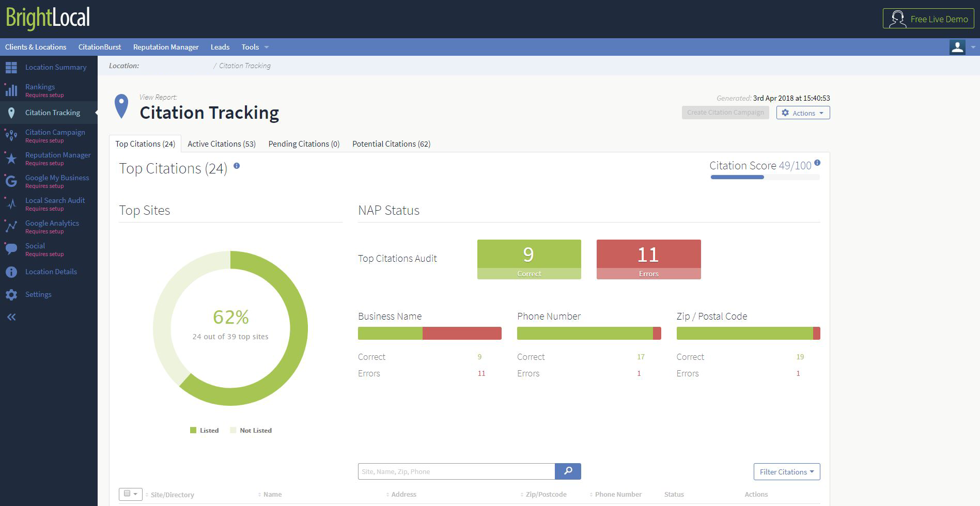Open Location Details sidebar link

click(51, 272)
